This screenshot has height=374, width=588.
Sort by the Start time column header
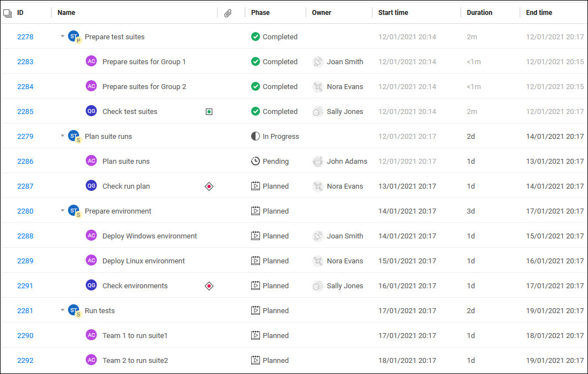point(393,13)
